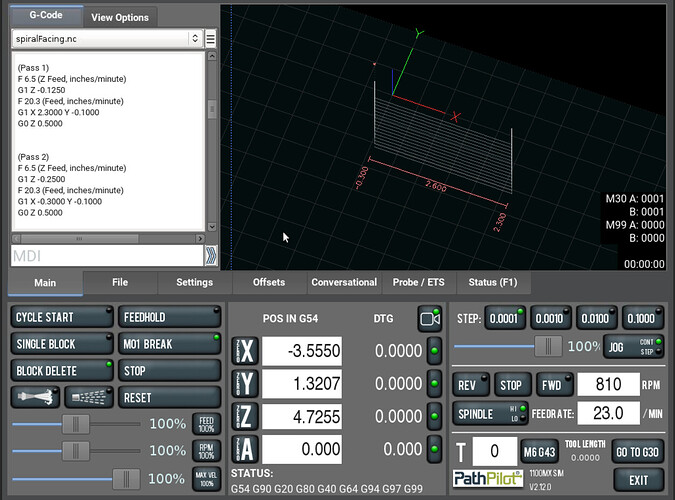Zero the X axis button
675x500 pixels.
245,351
